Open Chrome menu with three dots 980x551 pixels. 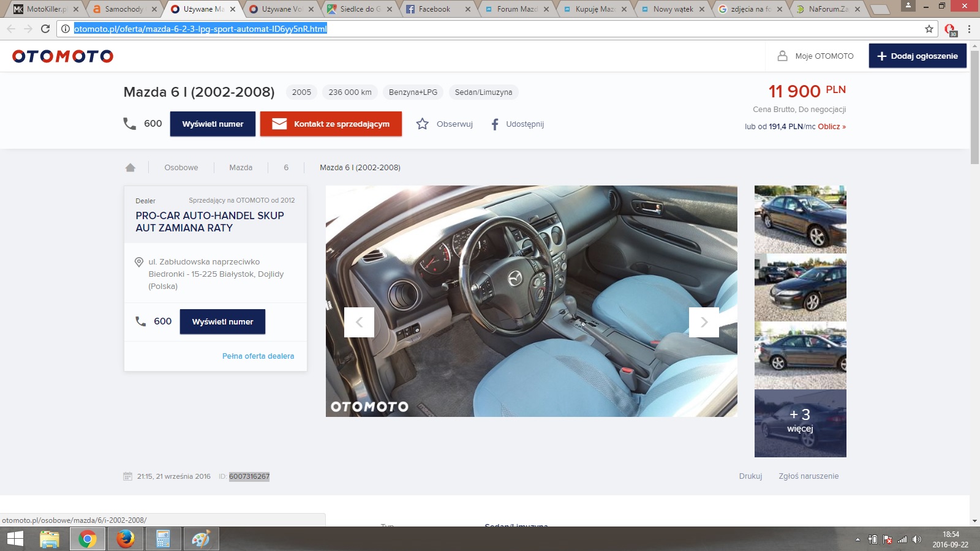(969, 29)
